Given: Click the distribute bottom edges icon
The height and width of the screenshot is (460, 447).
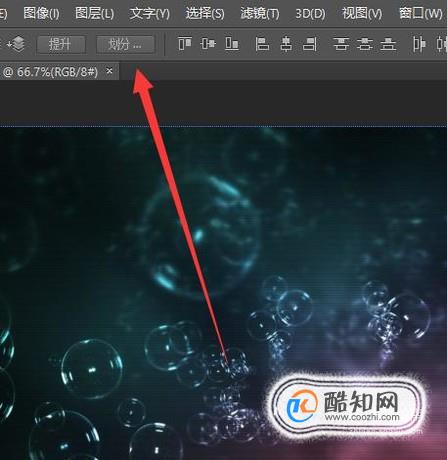Looking at the screenshot, I should click(389, 44).
